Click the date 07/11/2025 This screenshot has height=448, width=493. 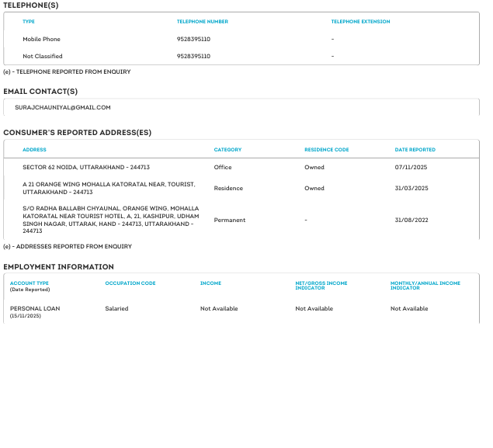pos(411,167)
